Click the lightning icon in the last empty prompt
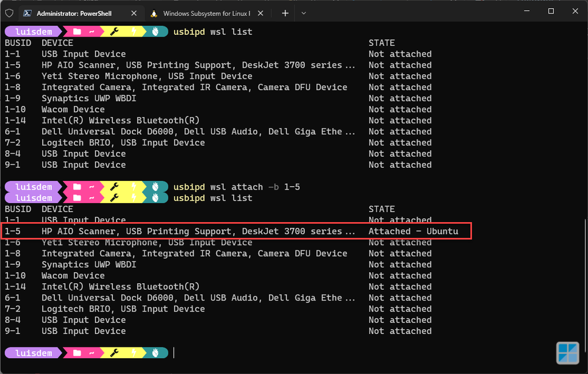Image resolution: width=588 pixels, height=374 pixels. (x=134, y=353)
